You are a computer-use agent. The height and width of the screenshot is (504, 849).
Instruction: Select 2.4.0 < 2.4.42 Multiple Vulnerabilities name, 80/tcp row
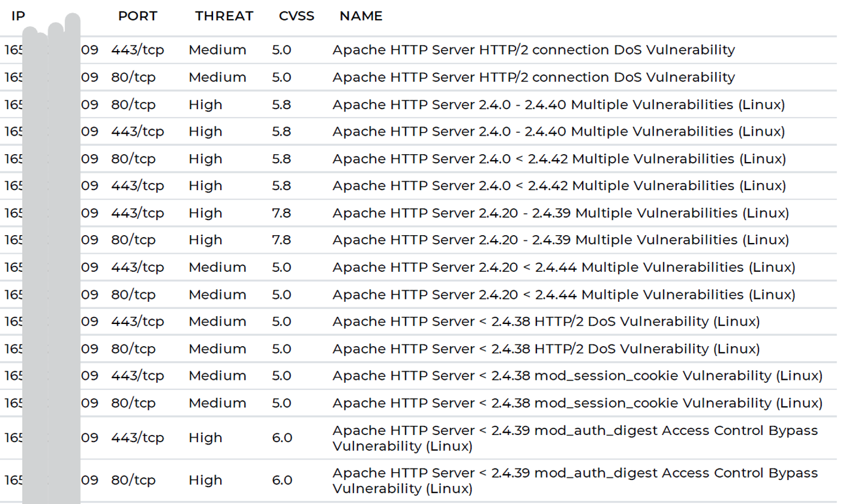click(559, 159)
